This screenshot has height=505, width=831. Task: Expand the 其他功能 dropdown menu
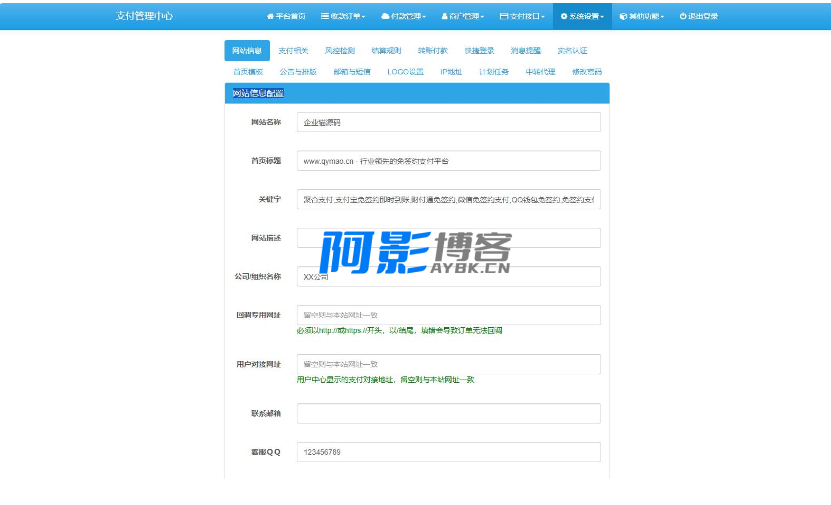(x=642, y=16)
